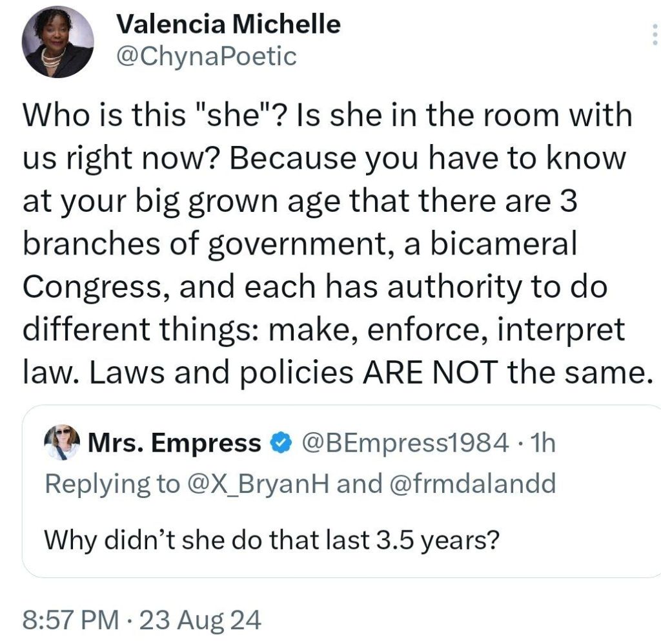Image resolution: width=661 pixels, height=644 pixels.
Task: Open Valencia Michelle's profile via display name
Action: coord(229,25)
